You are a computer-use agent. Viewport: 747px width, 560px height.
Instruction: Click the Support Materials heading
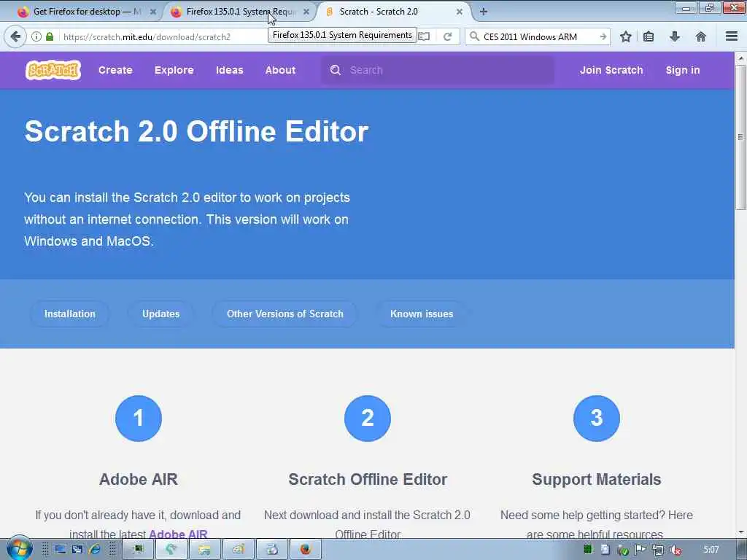pyautogui.click(x=597, y=479)
